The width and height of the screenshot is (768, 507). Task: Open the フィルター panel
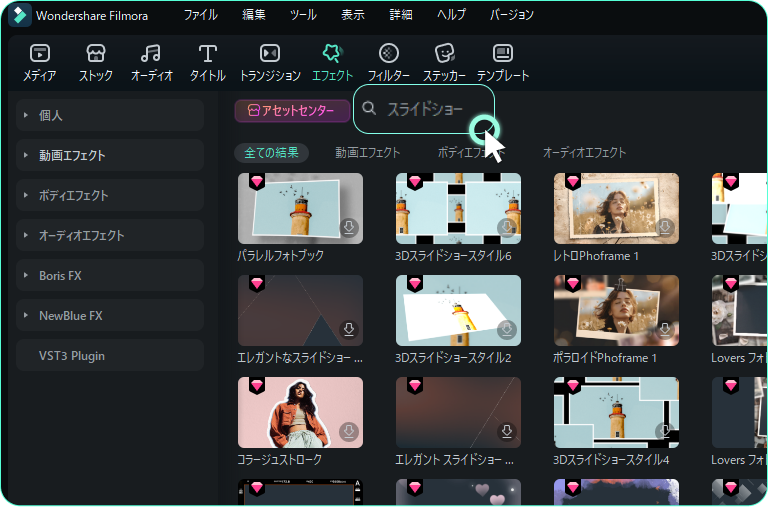[x=388, y=63]
